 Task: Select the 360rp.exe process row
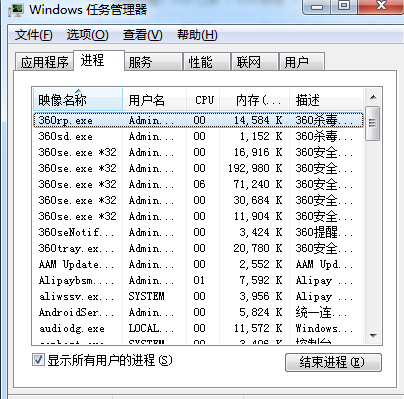[198, 120]
